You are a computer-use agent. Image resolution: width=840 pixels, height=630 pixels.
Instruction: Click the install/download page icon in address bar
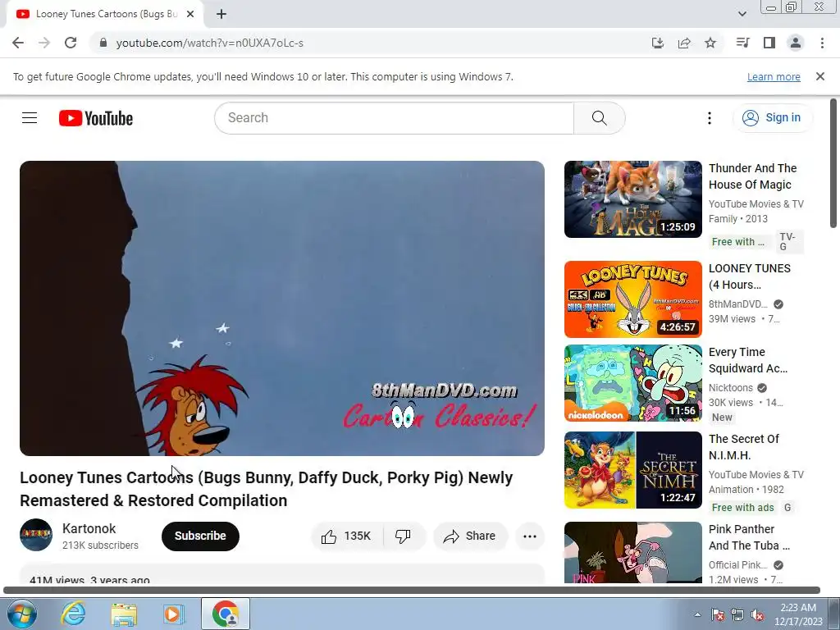(x=657, y=43)
